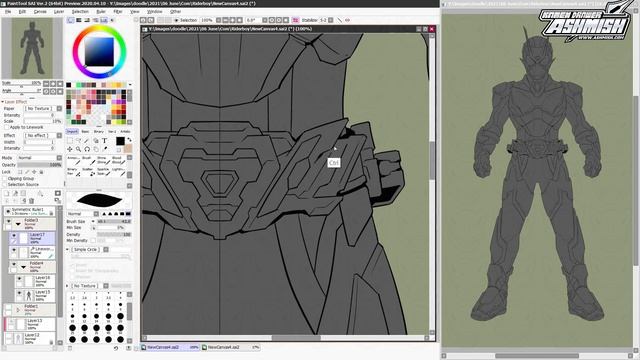Select the Move tool
The image size is (640, 360).
point(70,149)
